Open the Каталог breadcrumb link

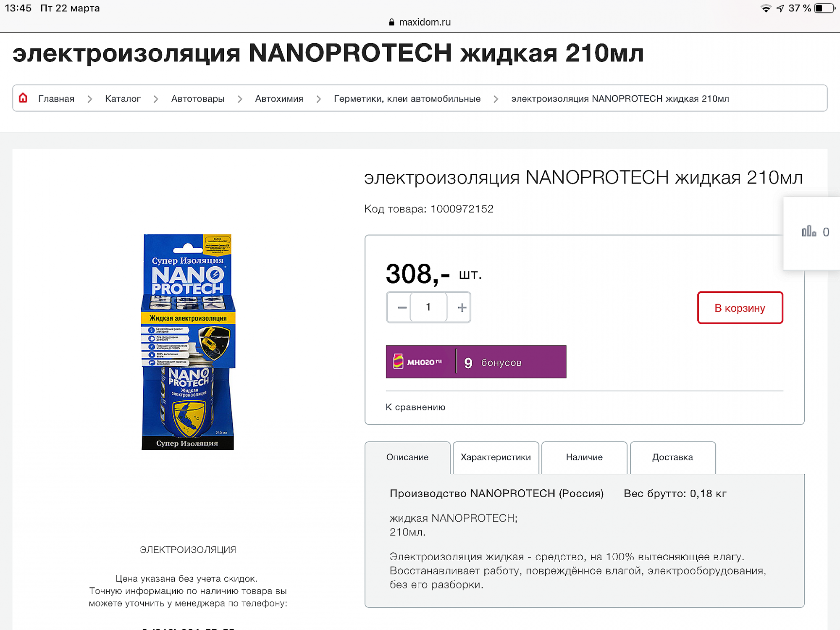click(123, 99)
